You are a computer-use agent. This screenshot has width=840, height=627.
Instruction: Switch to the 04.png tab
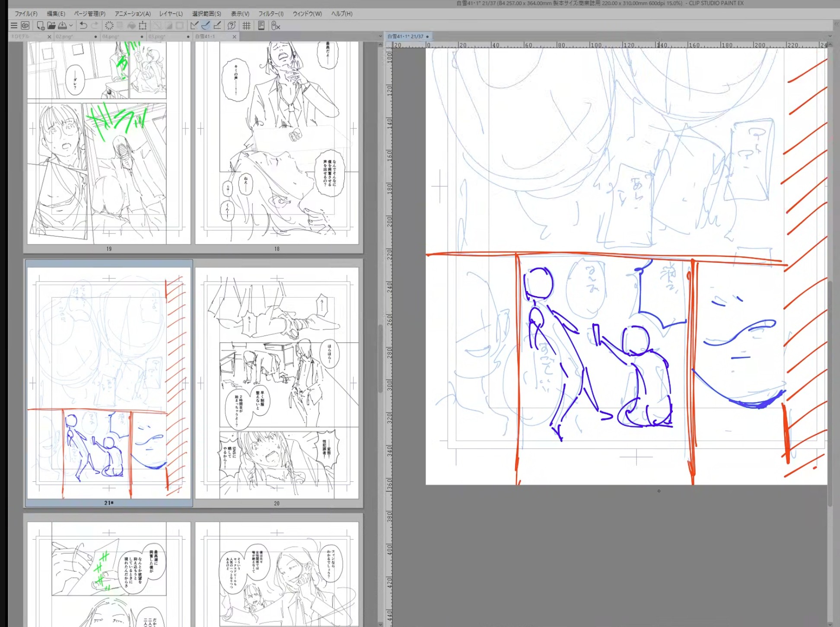(122, 37)
